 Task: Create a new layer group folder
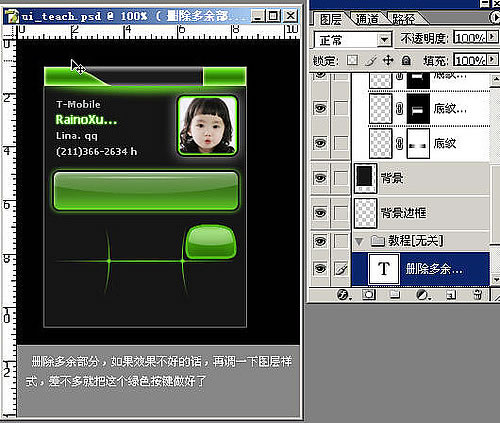[395, 295]
